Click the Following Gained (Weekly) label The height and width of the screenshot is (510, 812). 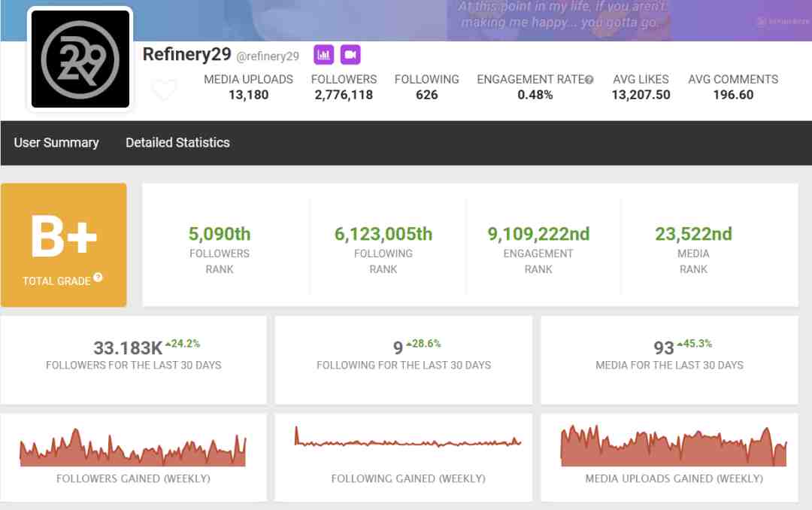coord(408,479)
